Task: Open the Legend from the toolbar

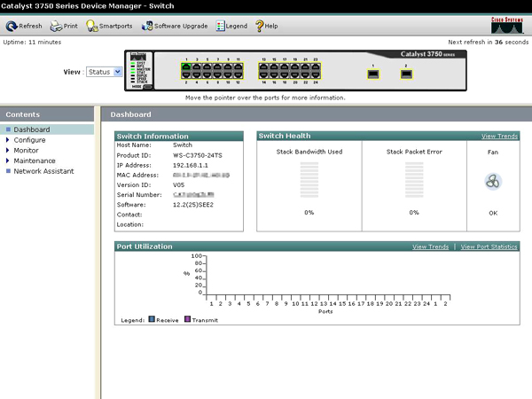Action: [231, 26]
